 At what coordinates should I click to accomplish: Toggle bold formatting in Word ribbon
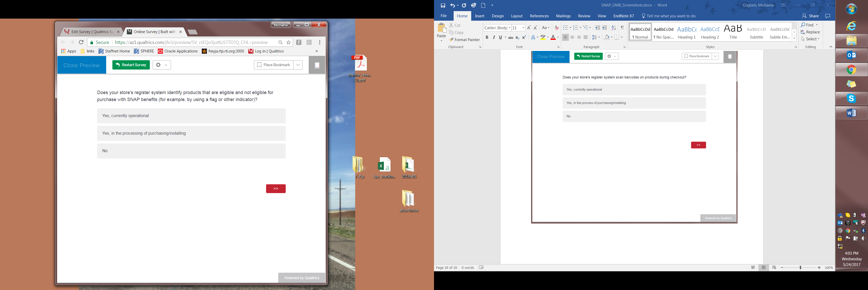[x=486, y=37]
